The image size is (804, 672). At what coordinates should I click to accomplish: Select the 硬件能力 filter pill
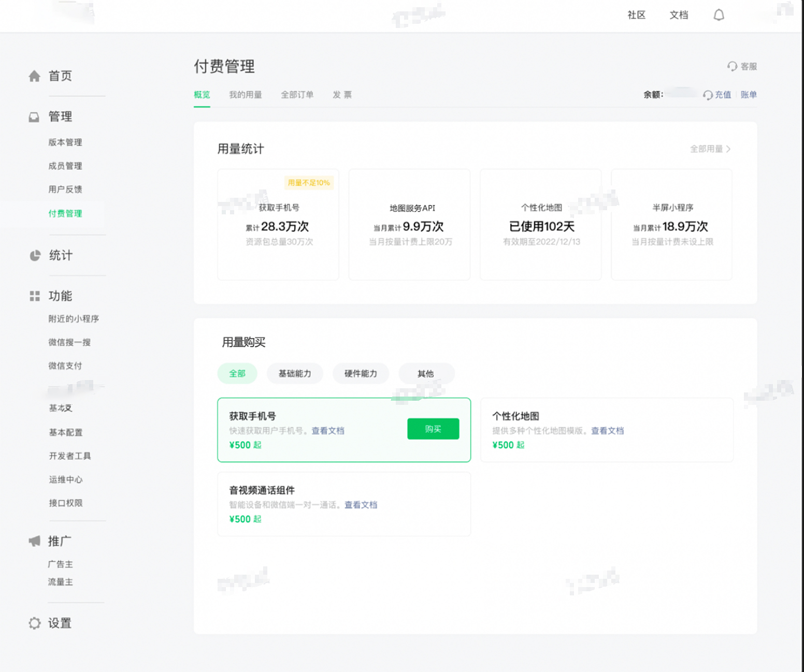coord(361,373)
